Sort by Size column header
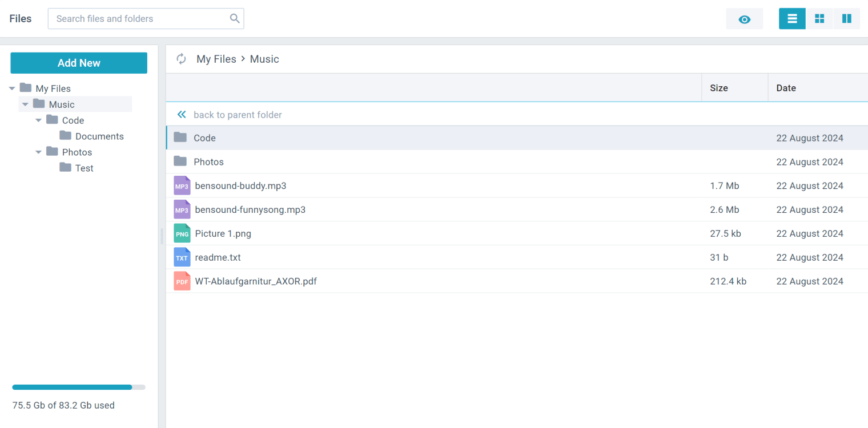 734,88
